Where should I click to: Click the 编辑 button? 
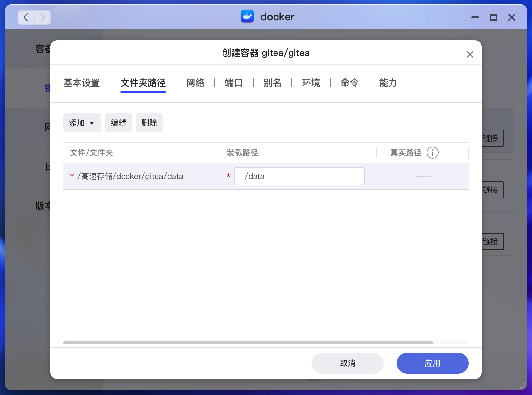[119, 123]
